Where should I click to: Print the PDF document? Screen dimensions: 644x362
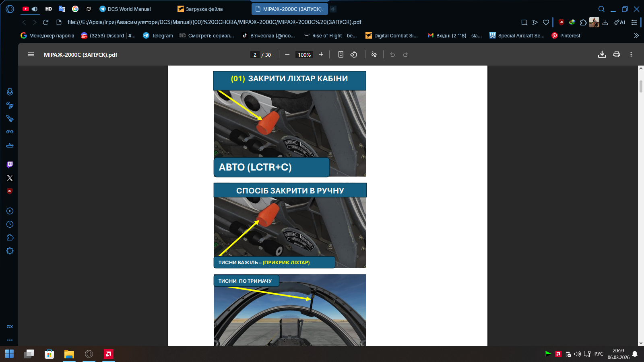point(616,55)
